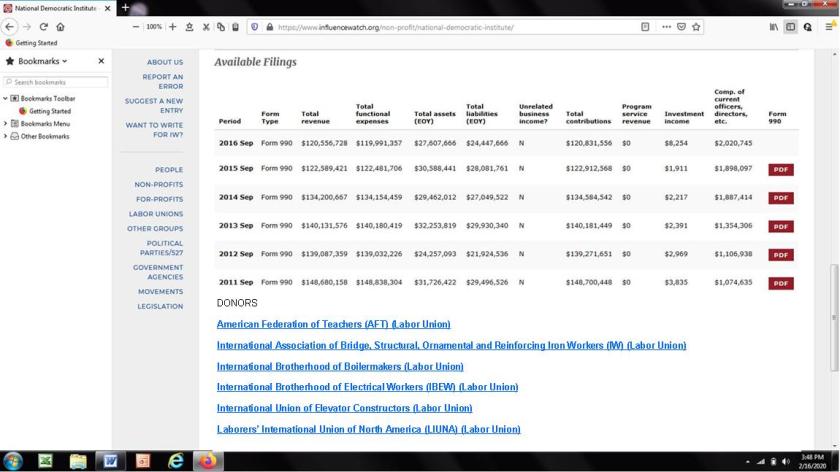Open International Union of Elevator Constructors link
Viewport: 840px width, 472px height.
pyautogui.click(x=344, y=408)
